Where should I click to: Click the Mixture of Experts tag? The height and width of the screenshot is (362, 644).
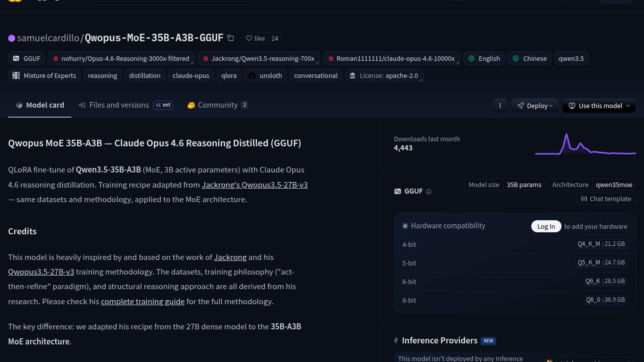(44, 76)
